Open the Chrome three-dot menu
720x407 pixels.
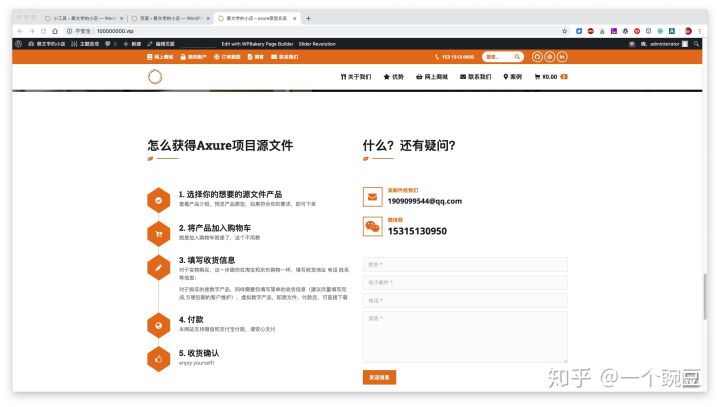(x=699, y=31)
